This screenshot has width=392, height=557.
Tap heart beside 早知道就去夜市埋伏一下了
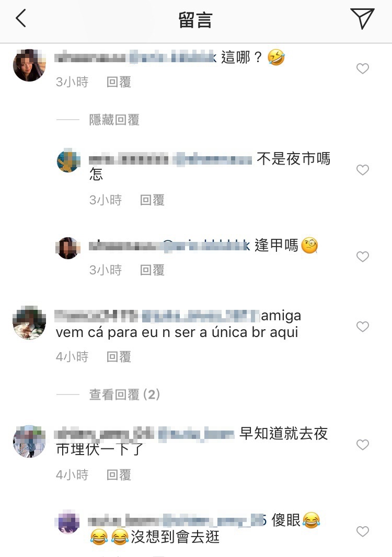(363, 445)
